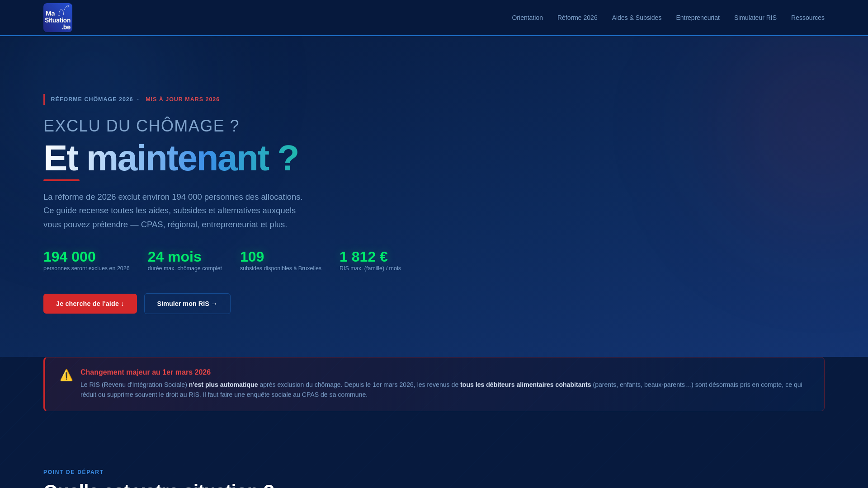Image resolution: width=868 pixels, height=488 pixels.
Task: Click 'subsides disponibles à Bruxelles' caption
Action: pos(281,268)
